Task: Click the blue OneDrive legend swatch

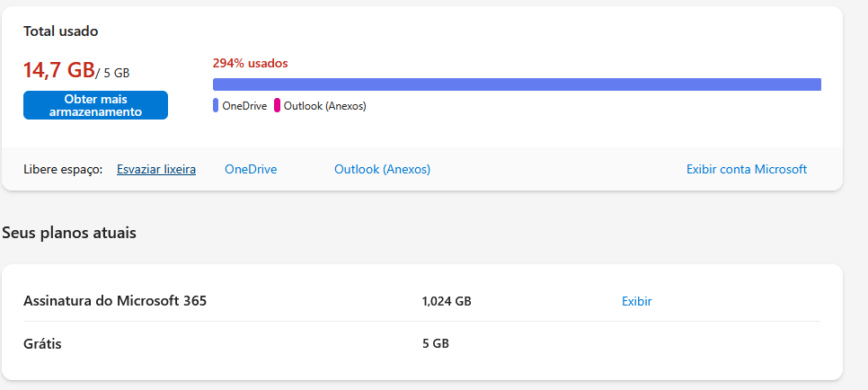Action: pyautogui.click(x=216, y=105)
